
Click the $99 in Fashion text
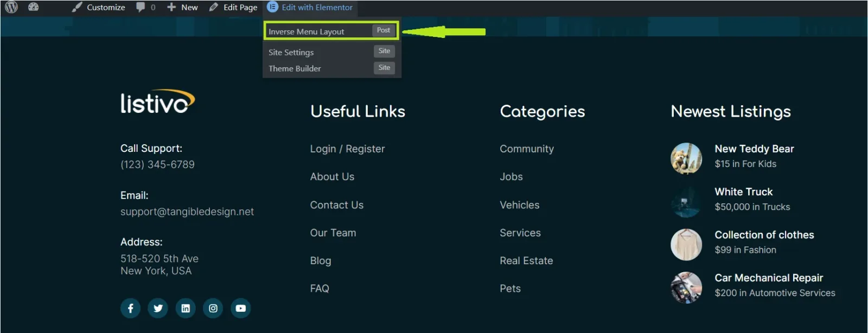(745, 250)
